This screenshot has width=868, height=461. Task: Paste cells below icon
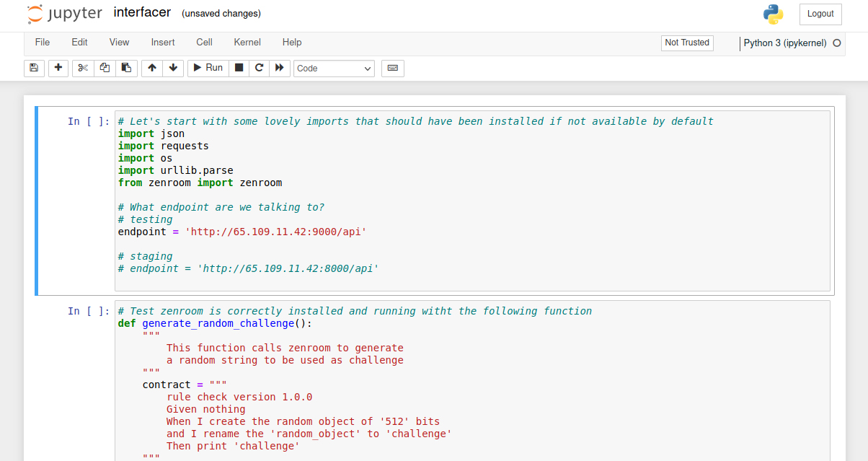tap(126, 68)
